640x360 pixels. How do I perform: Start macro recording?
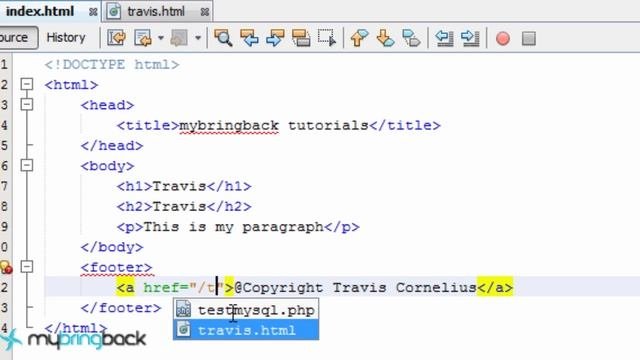pos(503,39)
